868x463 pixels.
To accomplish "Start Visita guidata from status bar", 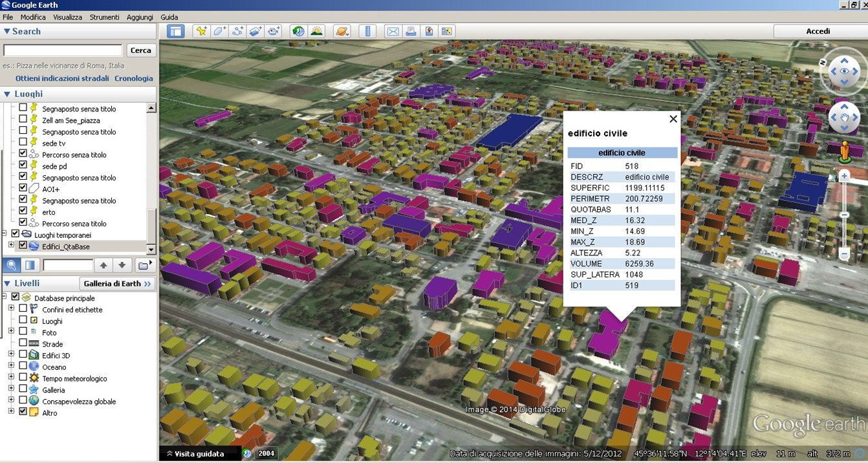I will (195, 454).
